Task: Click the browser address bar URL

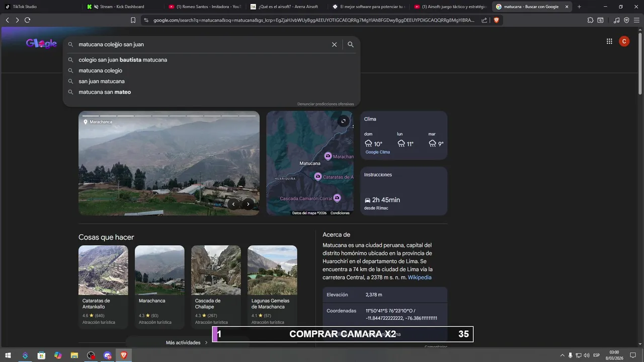Action: click(313, 20)
